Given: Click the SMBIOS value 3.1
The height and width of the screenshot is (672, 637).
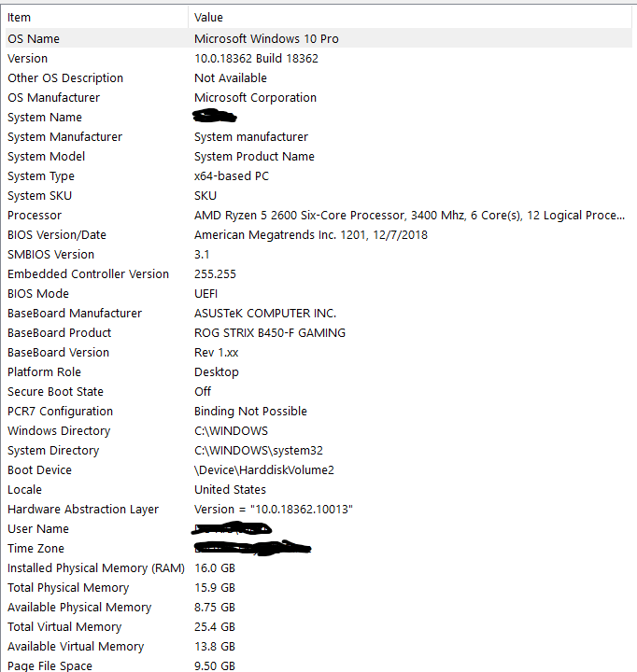Looking at the screenshot, I should pyautogui.click(x=202, y=255).
